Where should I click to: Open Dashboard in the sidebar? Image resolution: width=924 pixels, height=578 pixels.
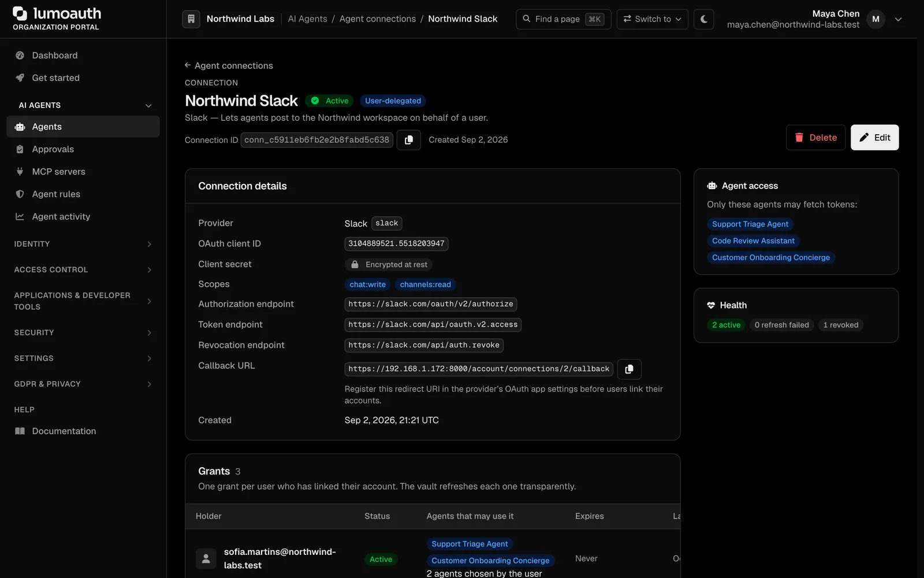tap(83, 55)
